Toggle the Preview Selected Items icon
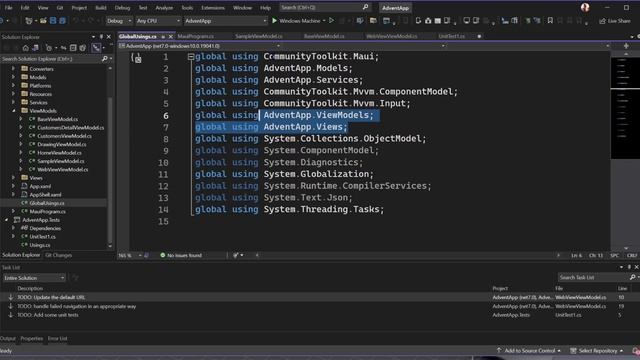The image size is (640, 360). coord(96,48)
